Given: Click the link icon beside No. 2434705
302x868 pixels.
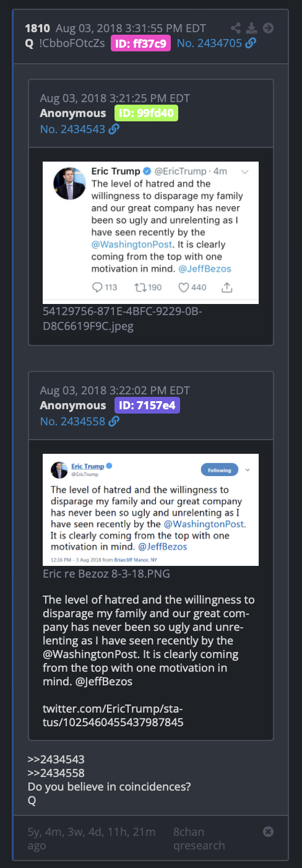Looking at the screenshot, I should point(251,43).
